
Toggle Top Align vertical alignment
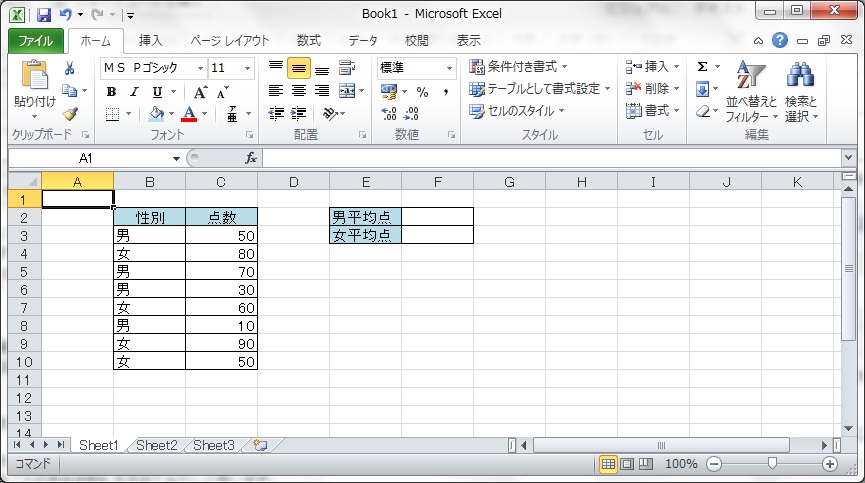[x=276, y=68]
